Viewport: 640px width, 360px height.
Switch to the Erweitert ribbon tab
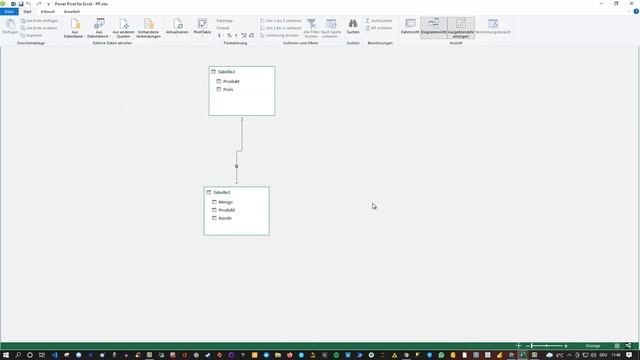coord(72,11)
